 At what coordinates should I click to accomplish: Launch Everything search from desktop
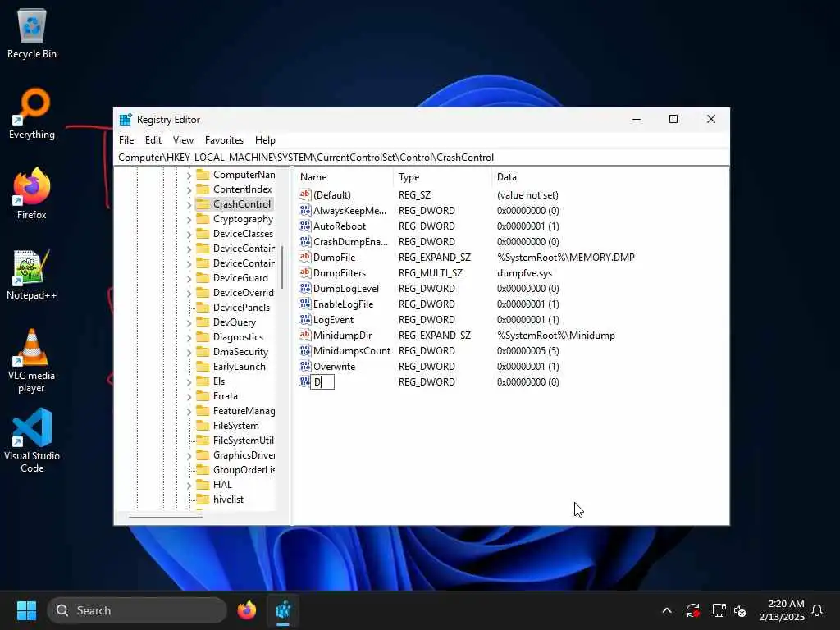coord(32,113)
